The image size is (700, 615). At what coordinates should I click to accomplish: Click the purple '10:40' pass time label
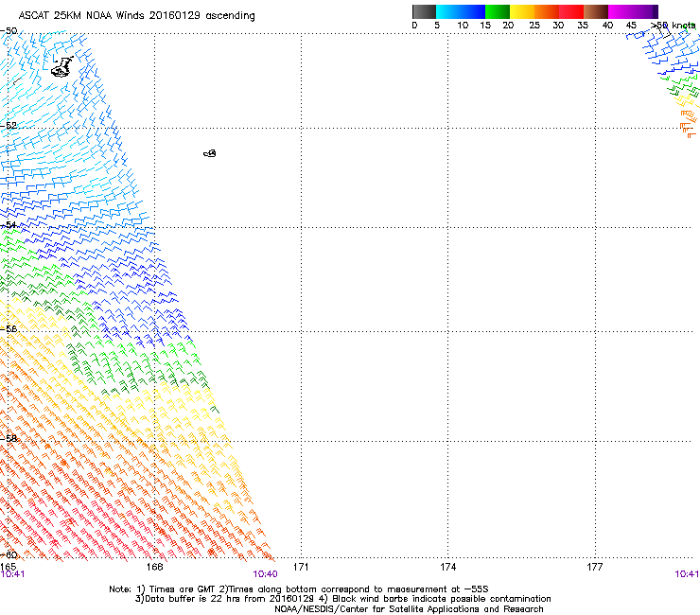pos(265,574)
